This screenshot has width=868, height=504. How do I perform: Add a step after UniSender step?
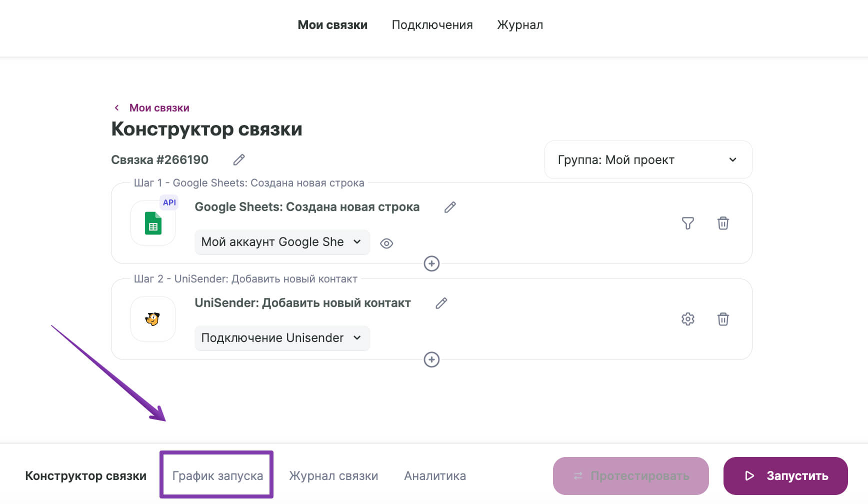(431, 359)
